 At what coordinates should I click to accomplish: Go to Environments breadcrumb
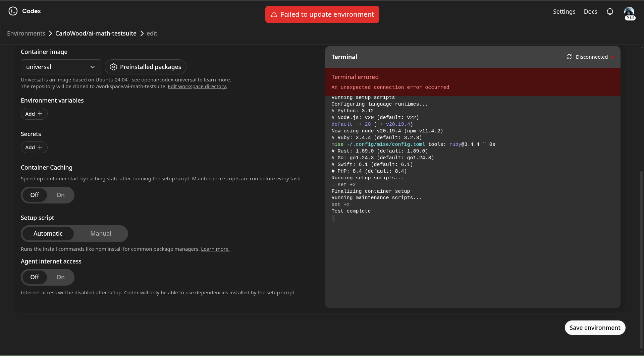pos(26,34)
